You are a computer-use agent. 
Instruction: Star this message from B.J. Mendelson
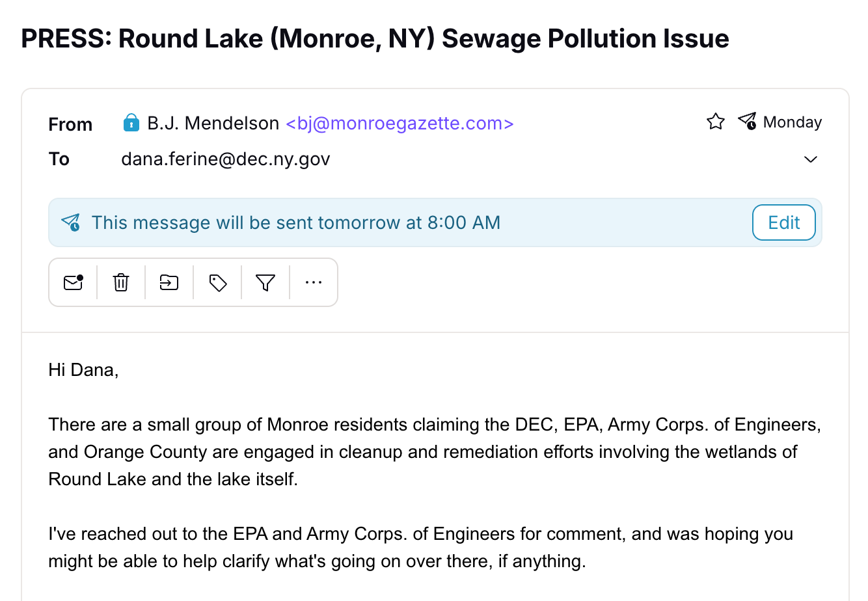coord(715,122)
